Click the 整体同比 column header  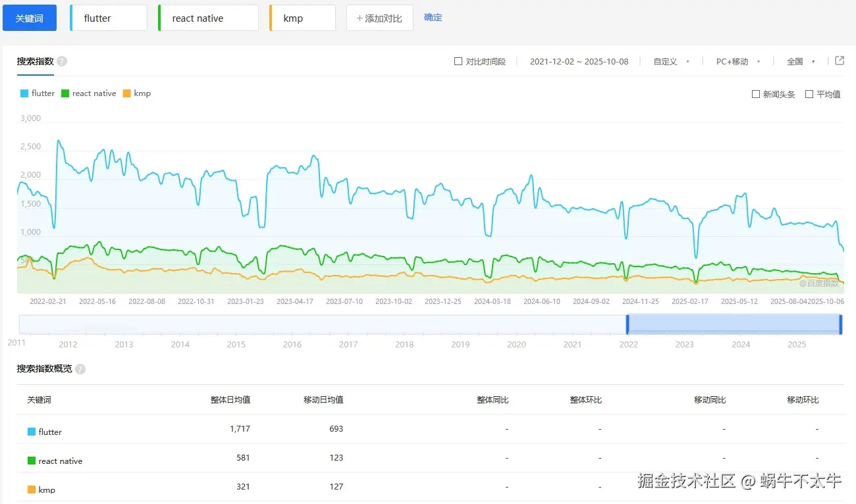(493, 400)
